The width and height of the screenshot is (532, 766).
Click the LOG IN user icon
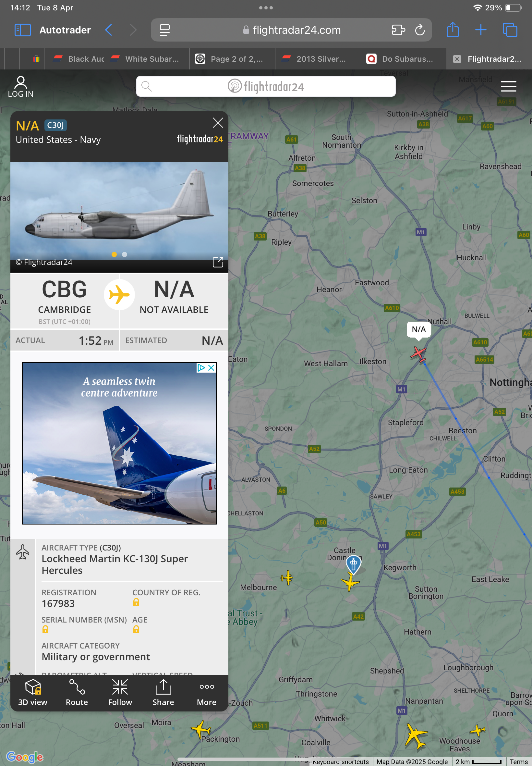(x=21, y=87)
